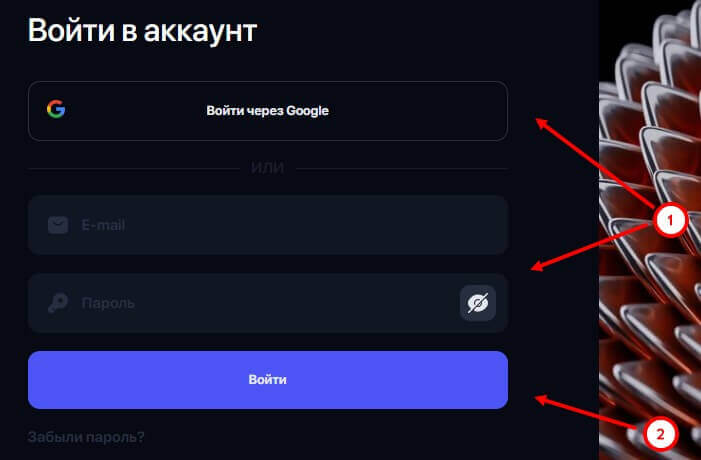This screenshot has height=460, width=701.
Task: Click the envelope icon in E-mail field
Action: [58, 225]
